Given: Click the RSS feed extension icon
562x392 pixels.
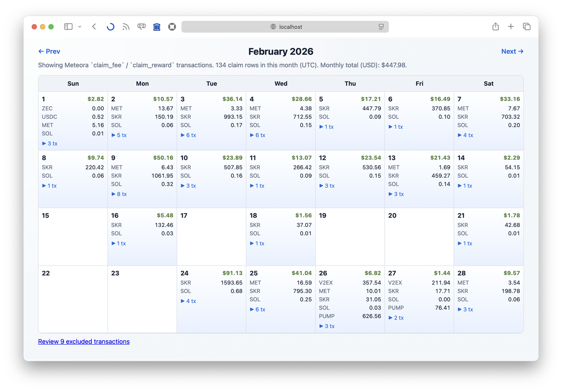Looking at the screenshot, I should (x=126, y=27).
